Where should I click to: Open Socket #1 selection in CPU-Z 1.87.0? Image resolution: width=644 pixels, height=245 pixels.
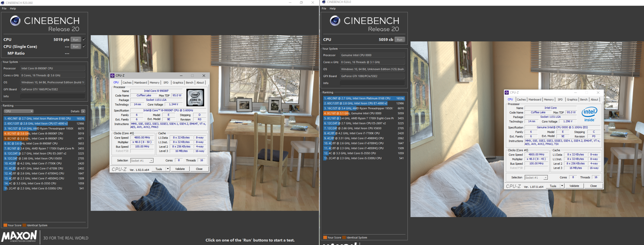point(536,178)
